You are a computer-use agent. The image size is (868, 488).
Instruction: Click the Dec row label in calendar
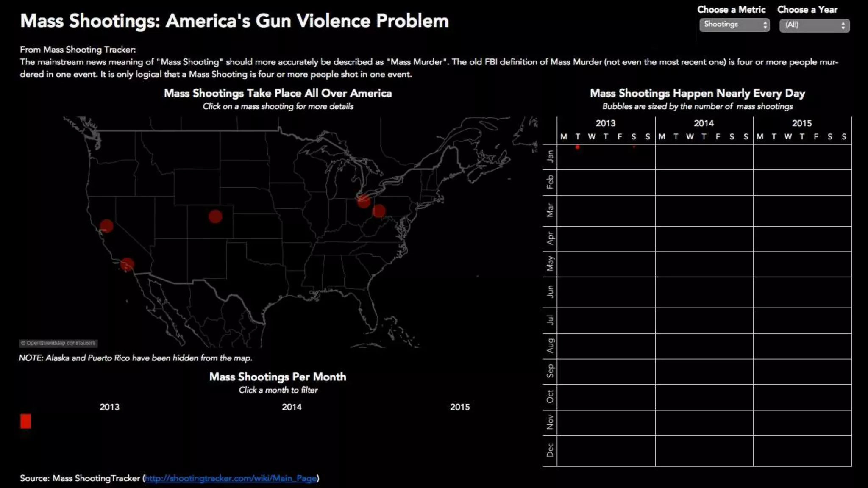pos(550,450)
